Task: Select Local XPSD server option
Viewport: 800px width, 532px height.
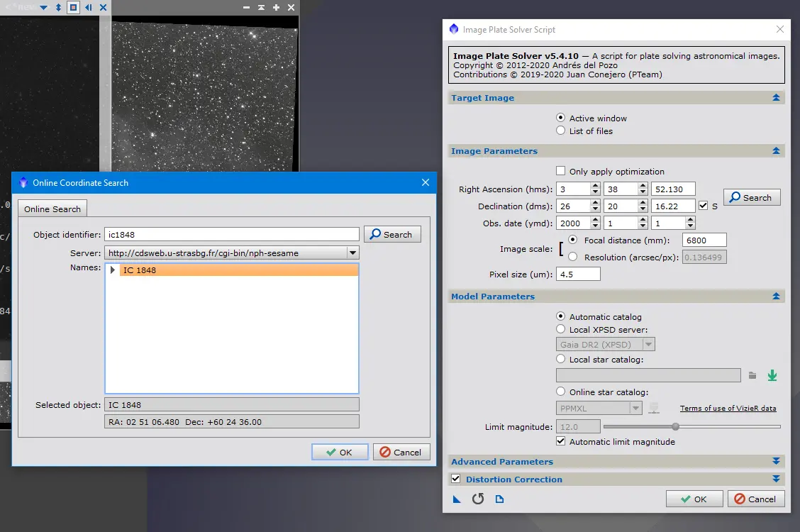Action: click(x=561, y=329)
